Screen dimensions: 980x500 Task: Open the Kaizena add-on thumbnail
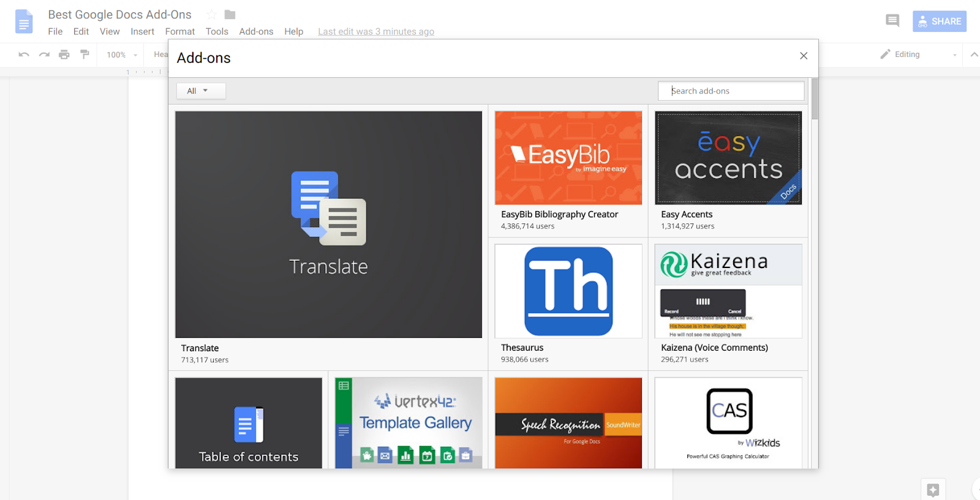(728, 291)
